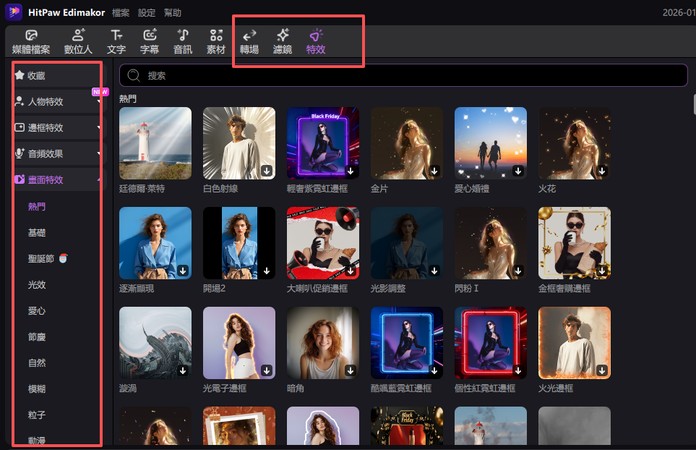696x450 pixels.
Task: Open the 濾鏡 filters tool
Action: (282, 41)
